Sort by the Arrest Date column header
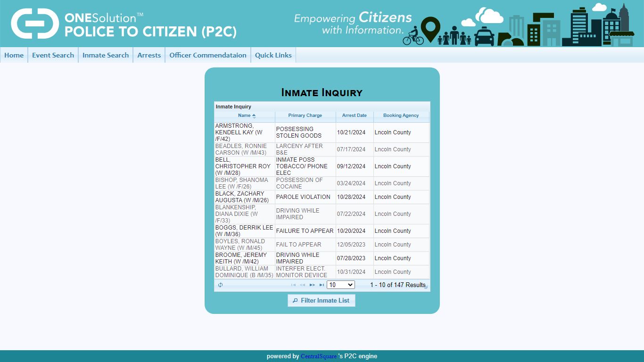The width and height of the screenshot is (644, 362). pos(355,115)
